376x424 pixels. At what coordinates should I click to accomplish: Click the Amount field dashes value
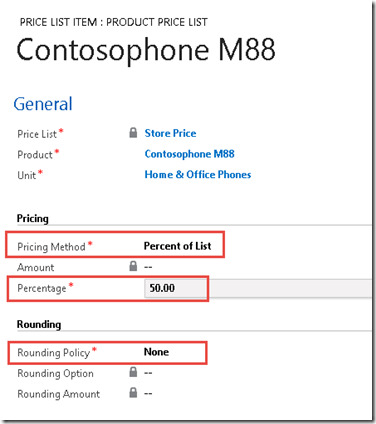click(148, 267)
